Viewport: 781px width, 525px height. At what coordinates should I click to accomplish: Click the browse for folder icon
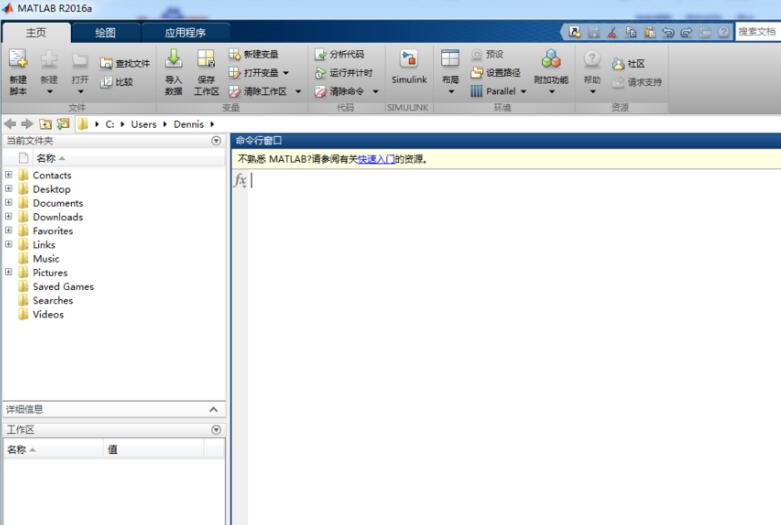[63, 124]
